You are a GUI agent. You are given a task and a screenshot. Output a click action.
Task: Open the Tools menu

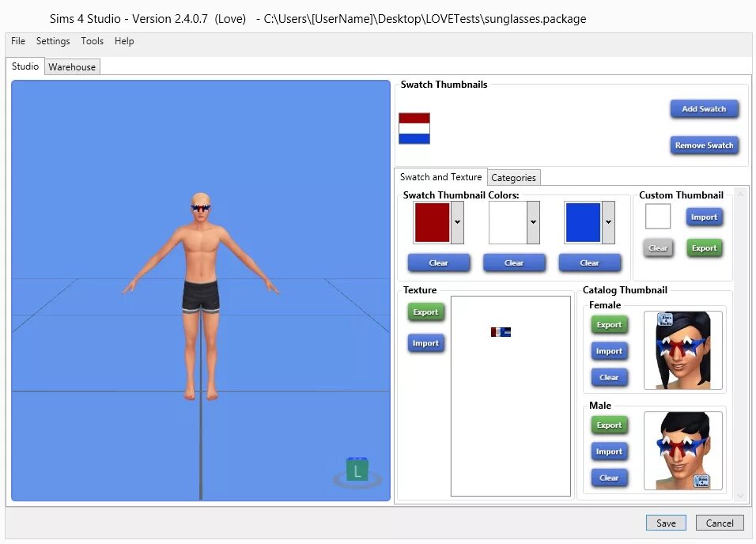pyautogui.click(x=92, y=41)
